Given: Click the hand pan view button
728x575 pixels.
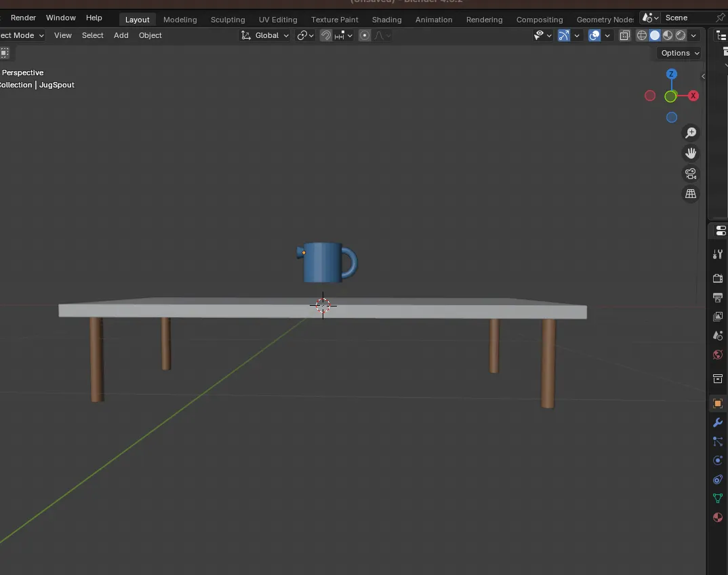Looking at the screenshot, I should (691, 153).
